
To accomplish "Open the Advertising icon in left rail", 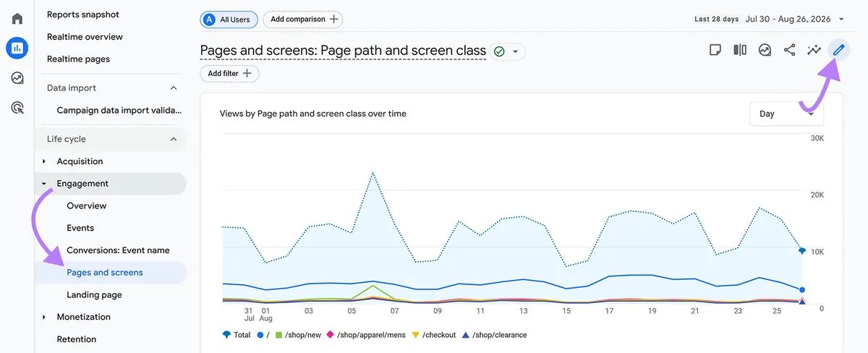I will (x=17, y=108).
